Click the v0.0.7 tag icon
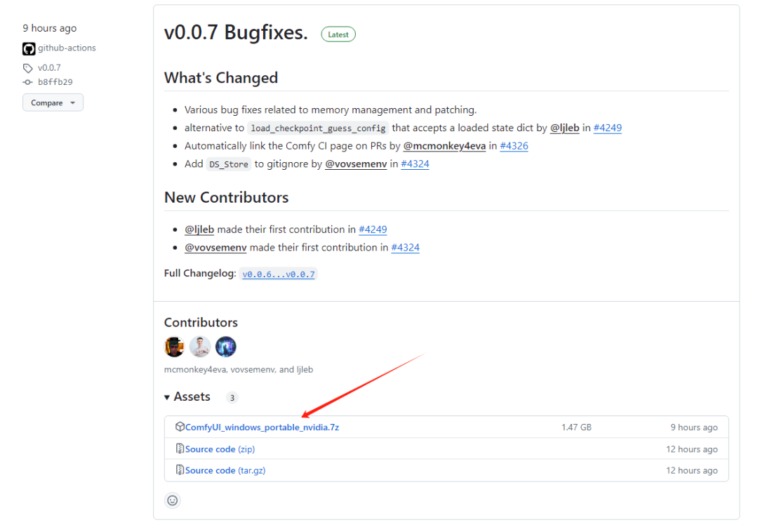Viewport: 758px width, 532px height. coord(27,68)
